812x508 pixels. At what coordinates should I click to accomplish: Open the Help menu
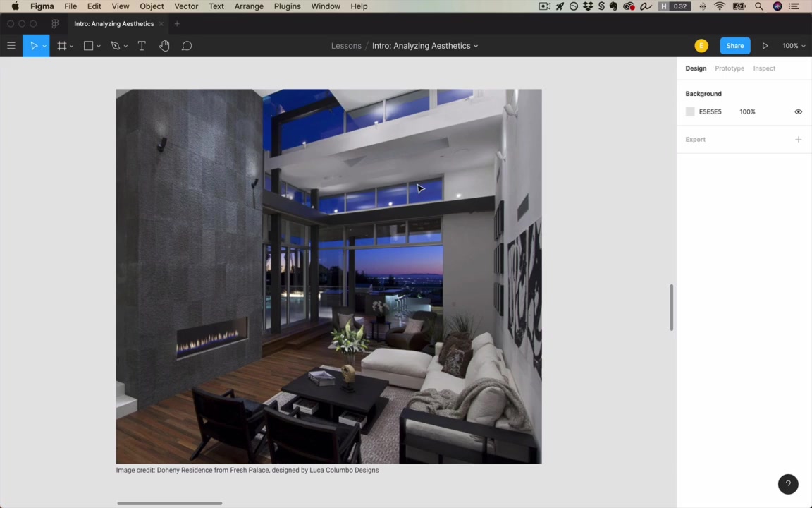coord(359,6)
